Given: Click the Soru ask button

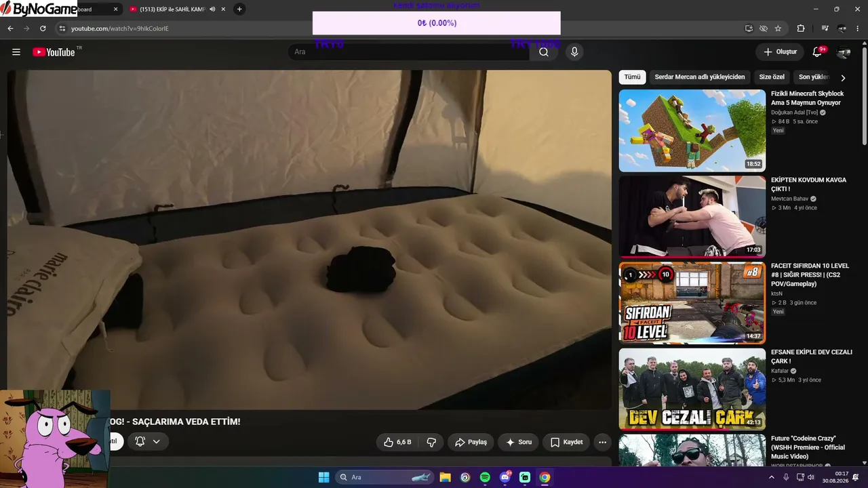Looking at the screenshot, I should click(x=518, y=442).
